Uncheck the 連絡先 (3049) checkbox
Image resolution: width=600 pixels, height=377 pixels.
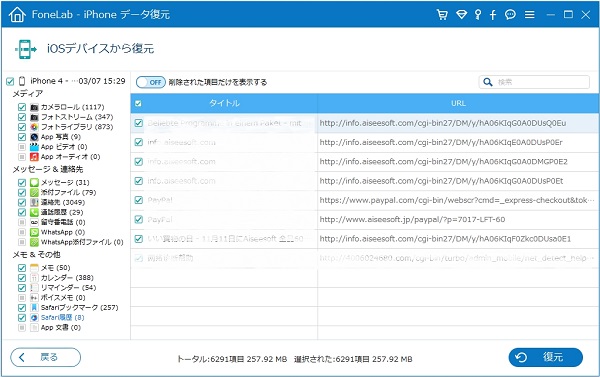coord(22,202)
